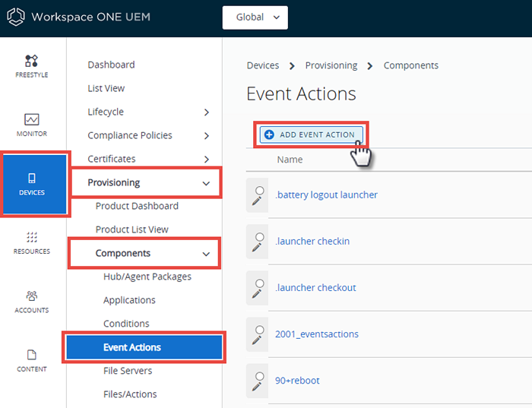532x408 pixels.
Task: Expand the Lifecycle submenu chevron
Action: (206, 112)
